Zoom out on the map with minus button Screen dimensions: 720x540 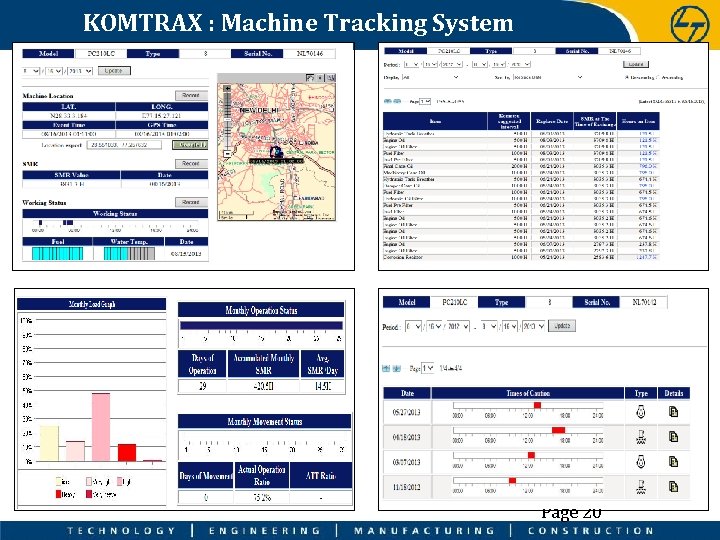(x=227, y=153)
